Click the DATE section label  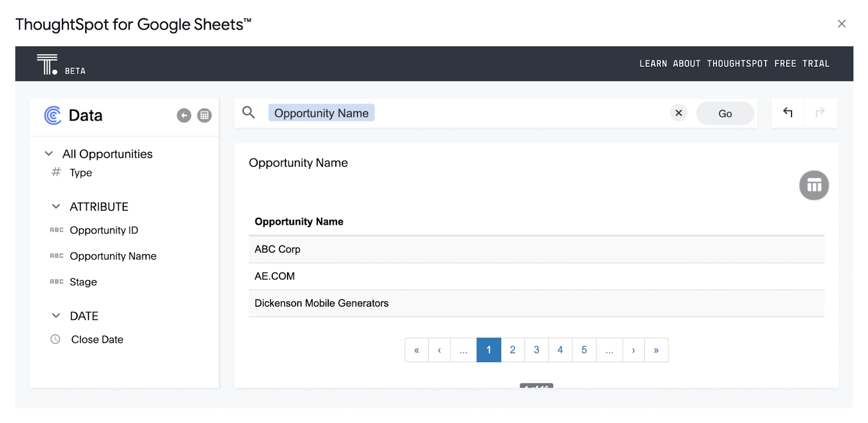[x=84, y=316]
